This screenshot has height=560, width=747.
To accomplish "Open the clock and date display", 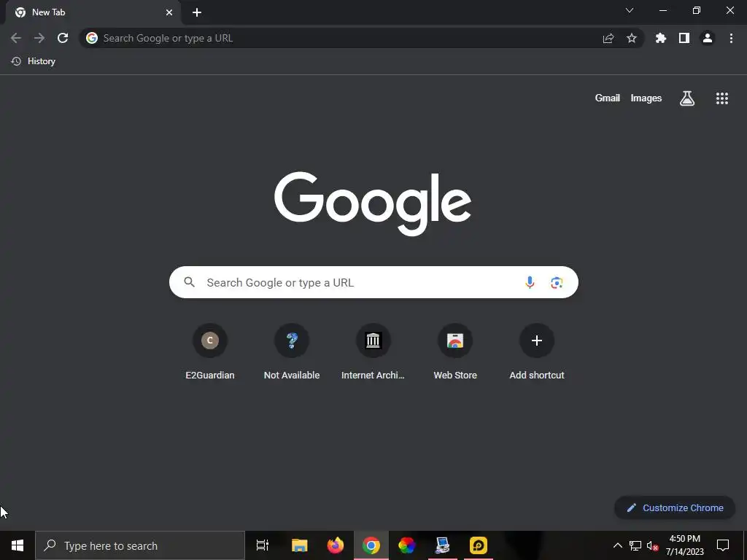I will point(684,545).
